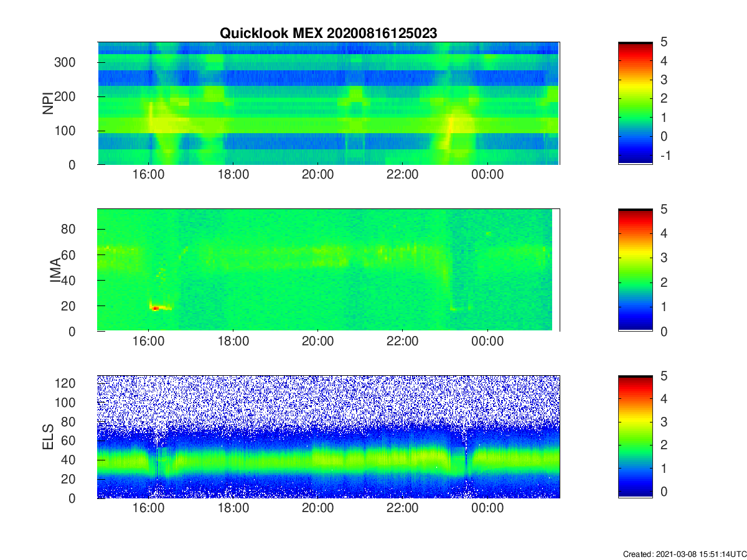Viewport: 747px width, 560px height.
Task: Click 16:00 label under the ELS plot
Action: point(149,508)
